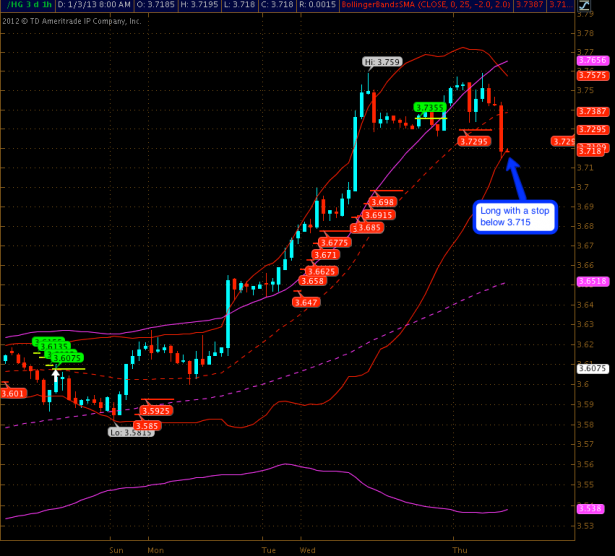Click the red 3.7575 axis bubble
Screen dimensions: 615x556
pyautogui.click(x=593, y=75)
